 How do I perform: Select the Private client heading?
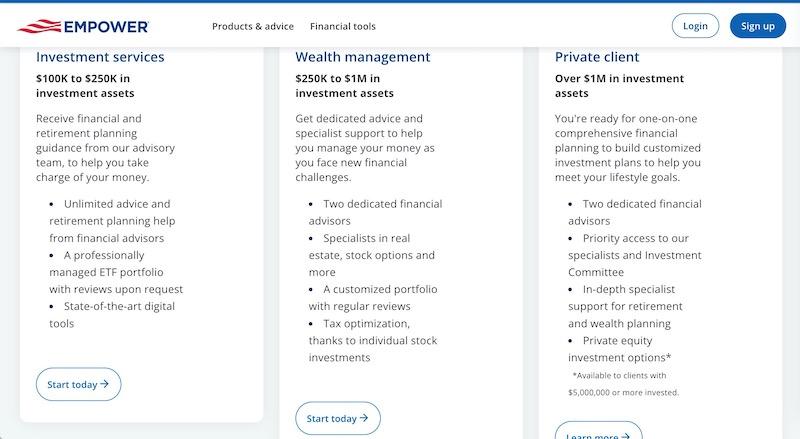(x=597, y=57)
